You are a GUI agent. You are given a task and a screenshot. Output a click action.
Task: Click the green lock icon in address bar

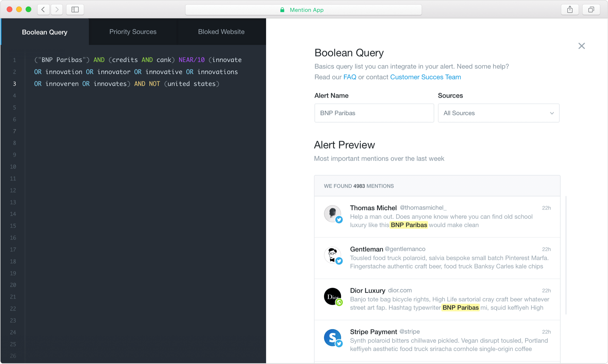point(282,10)
